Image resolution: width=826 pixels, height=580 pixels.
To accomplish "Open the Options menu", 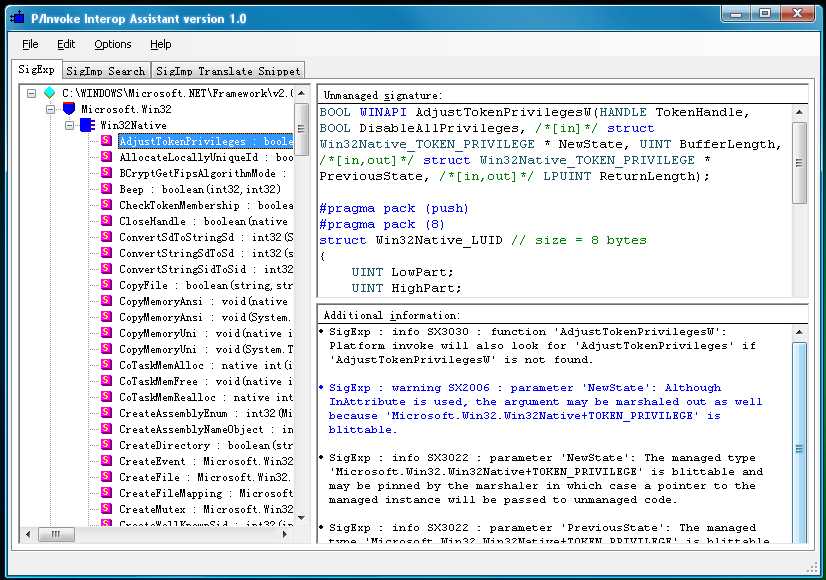I will pyautogui.click(x=113, y=44).
